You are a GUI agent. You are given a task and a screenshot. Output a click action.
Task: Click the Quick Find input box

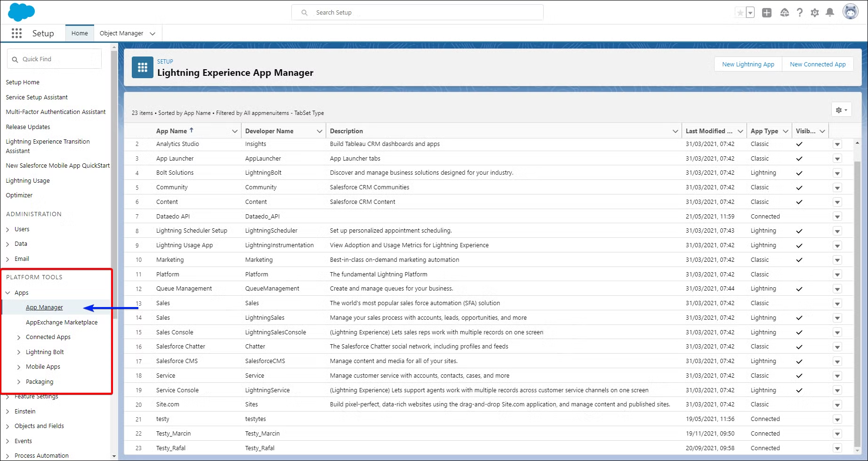point(55,59)
